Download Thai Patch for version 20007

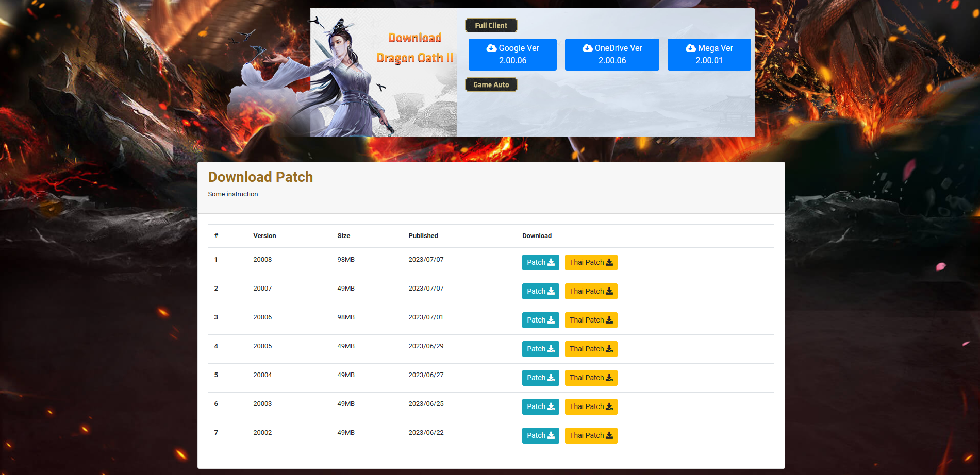pyautogui.click(x=591, y=291)
